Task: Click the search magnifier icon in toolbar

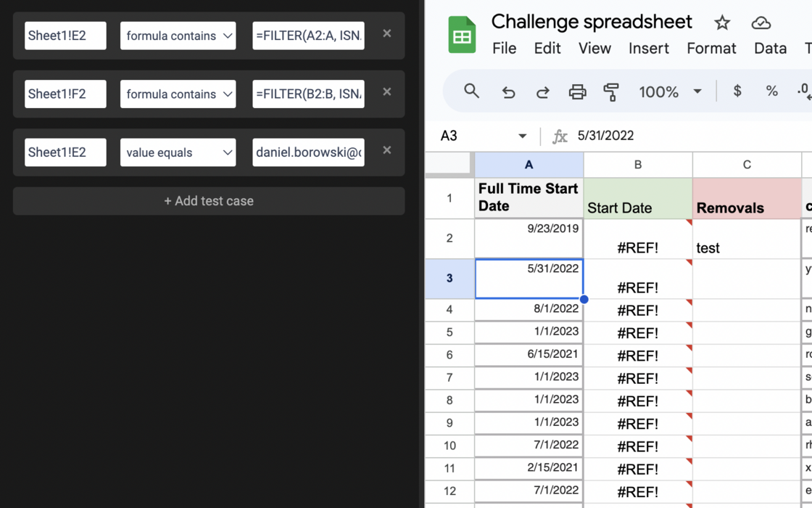Action: [x=471, y=91]
